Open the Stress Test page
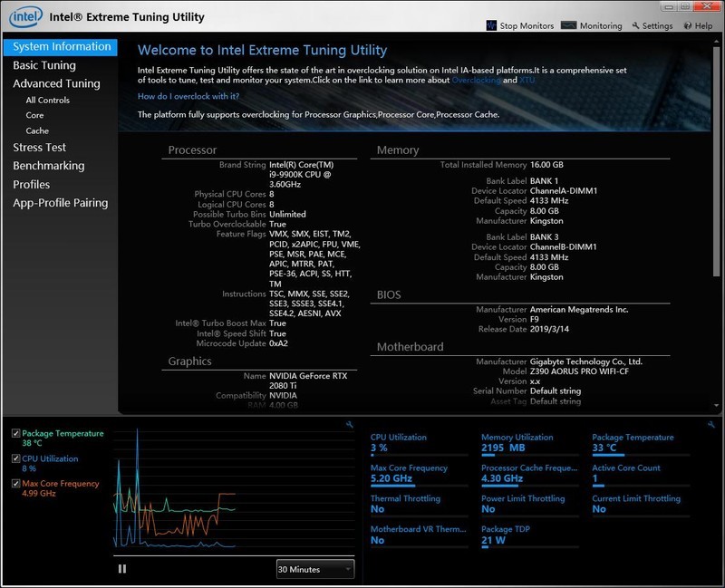 coord(39,147)
